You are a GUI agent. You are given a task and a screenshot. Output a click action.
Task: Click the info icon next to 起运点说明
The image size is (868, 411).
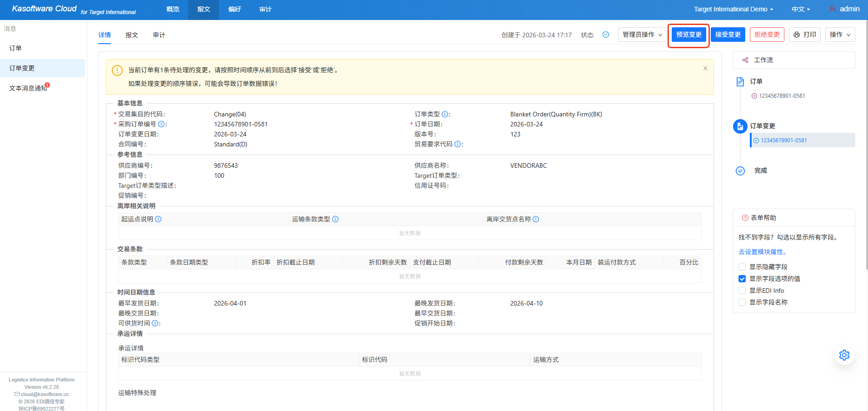[158, 219]
